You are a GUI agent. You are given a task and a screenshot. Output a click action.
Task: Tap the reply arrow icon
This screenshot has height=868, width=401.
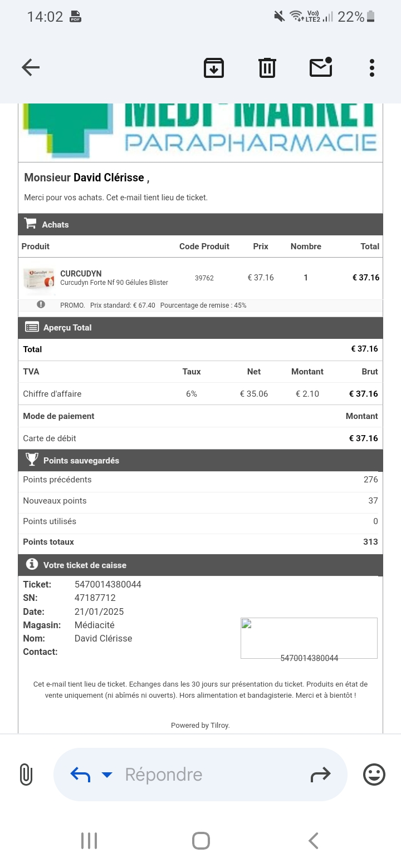coord(80,775)
